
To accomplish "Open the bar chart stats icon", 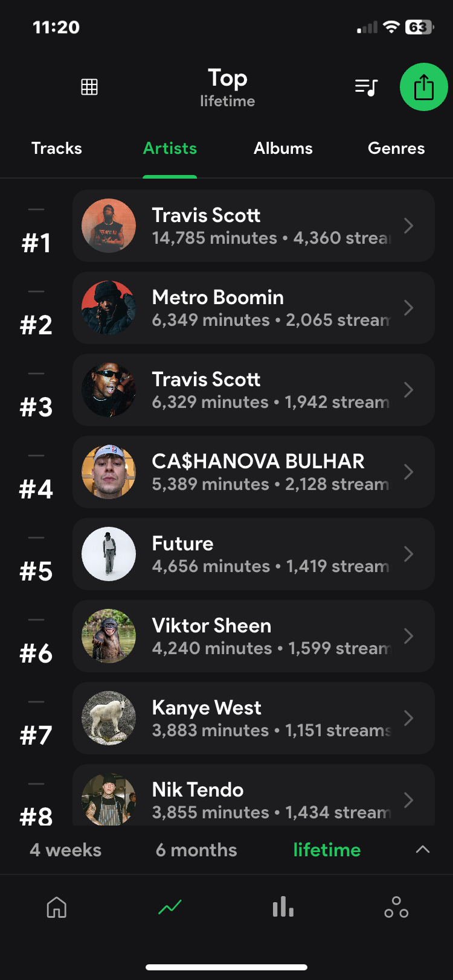I will click(x=283, y=906).
